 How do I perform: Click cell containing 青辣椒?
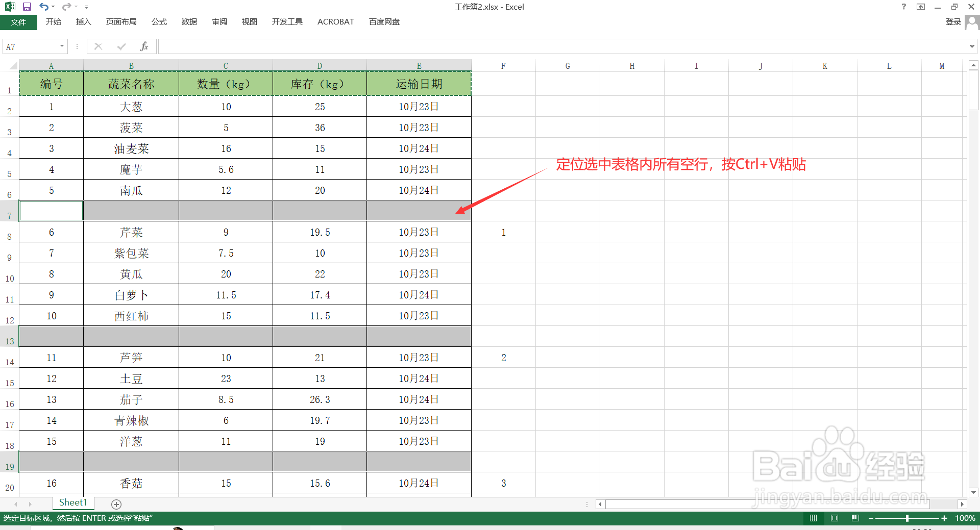coord(131,420)
